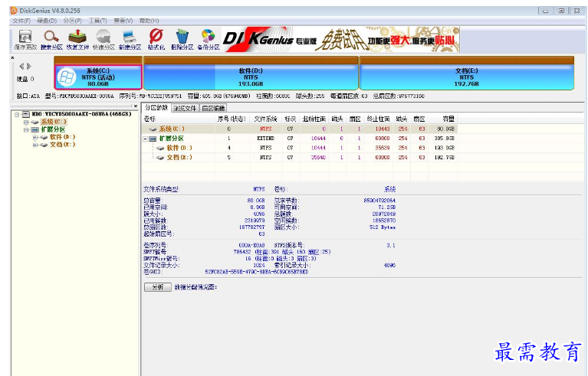The image size is (588, 376).
Task: Click the 卷标 column header
Action: (179, 119)
